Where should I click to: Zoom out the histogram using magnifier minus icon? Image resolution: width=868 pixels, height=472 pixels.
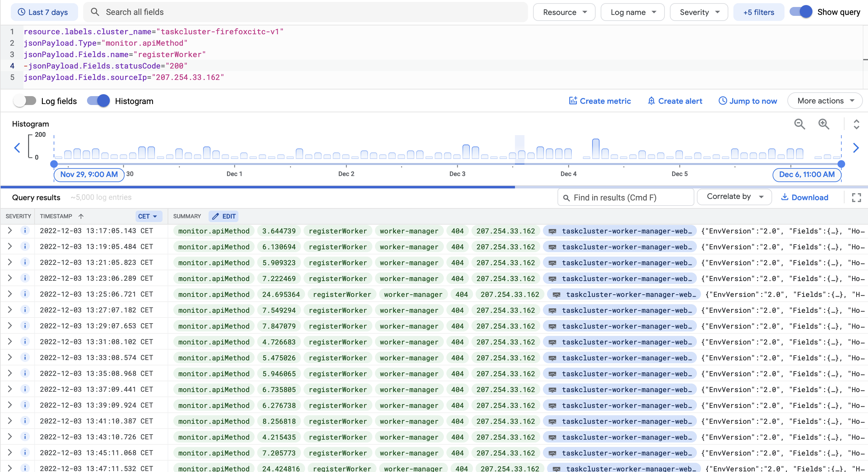click(x=800, y=124)
